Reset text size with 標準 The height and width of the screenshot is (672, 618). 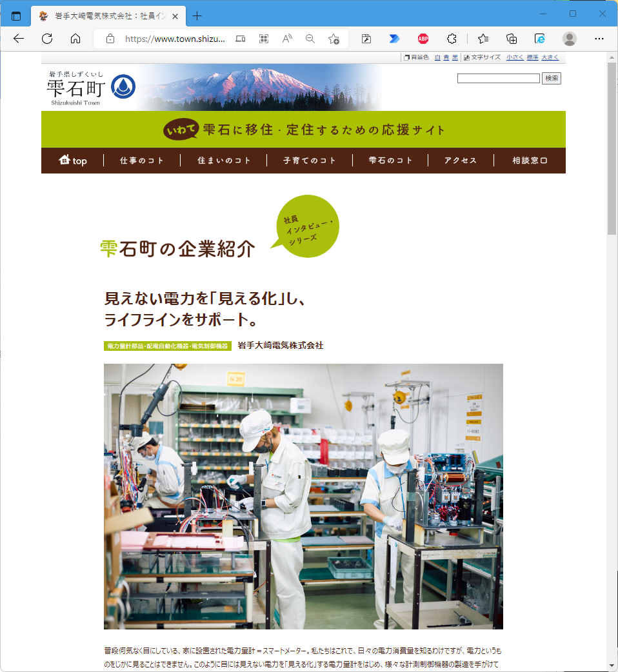[533, 57]
